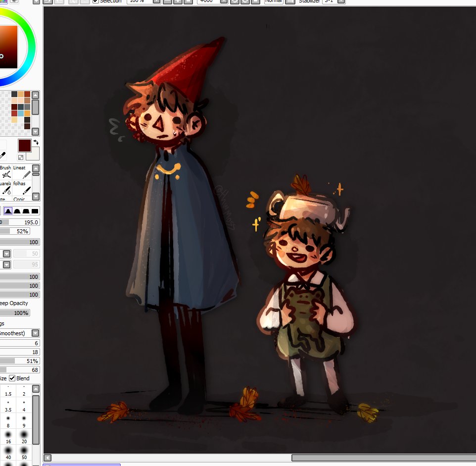Choose the 40 brush size preset
476x466 pixels.
(8, 453)
